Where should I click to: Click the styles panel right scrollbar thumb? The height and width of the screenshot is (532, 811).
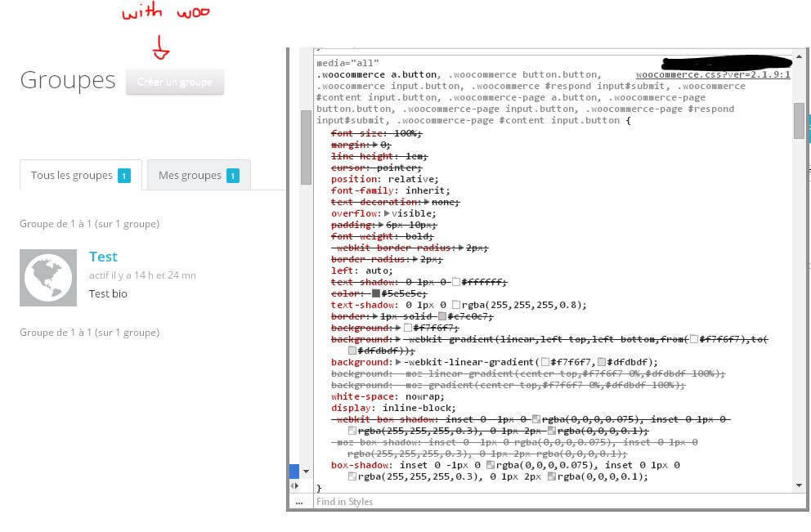click(x=799, y=121)
